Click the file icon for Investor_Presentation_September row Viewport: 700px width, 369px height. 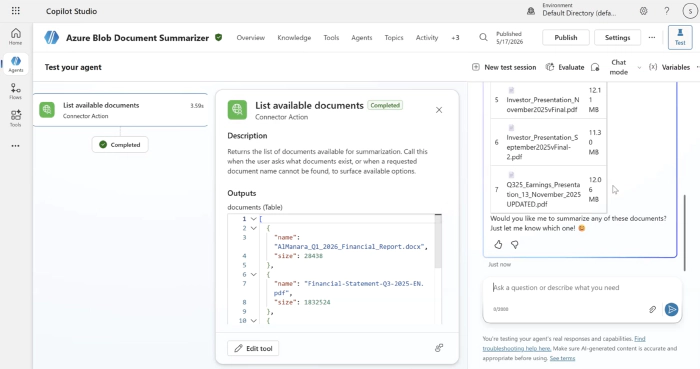click(x=511, y=128)
